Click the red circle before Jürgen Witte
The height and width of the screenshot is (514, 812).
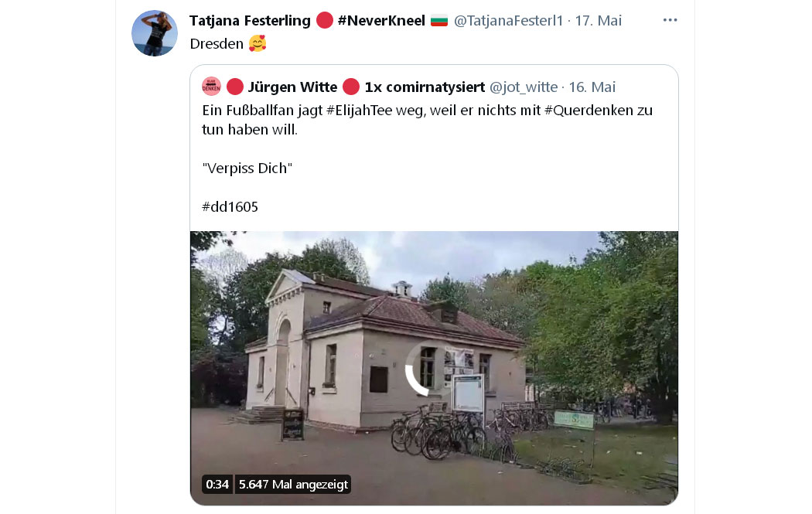tap(235, 87)
